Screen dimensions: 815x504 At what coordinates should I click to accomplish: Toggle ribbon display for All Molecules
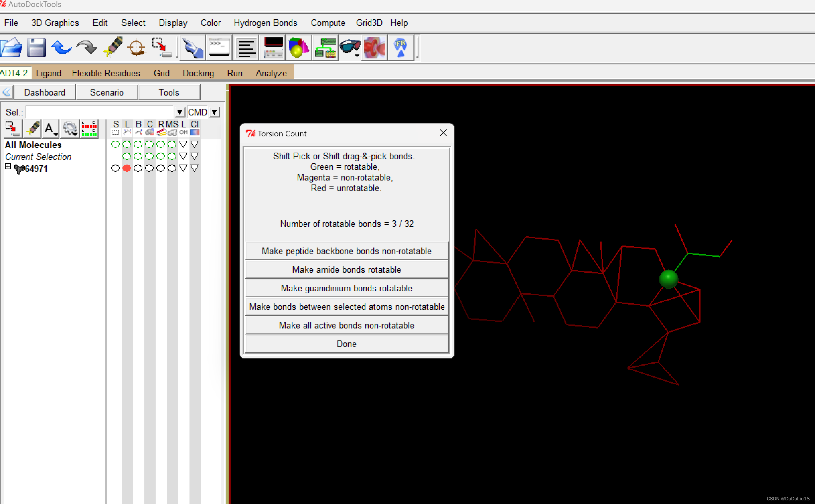point(161,144)
